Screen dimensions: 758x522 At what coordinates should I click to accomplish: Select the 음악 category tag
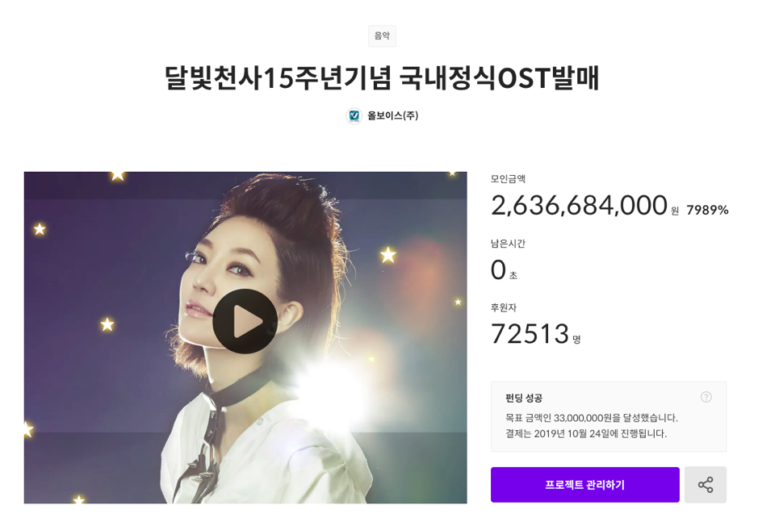click(x=382, y=36)
